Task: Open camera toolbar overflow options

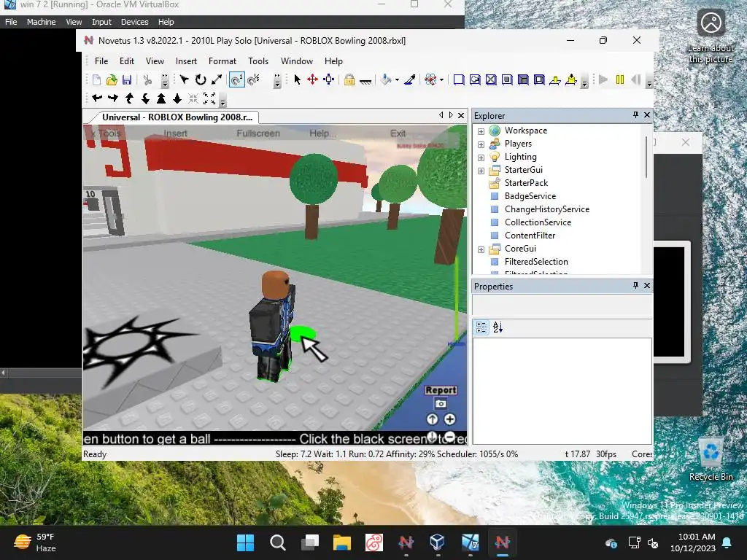Action: pyautogui.click(x=222, y=100)
